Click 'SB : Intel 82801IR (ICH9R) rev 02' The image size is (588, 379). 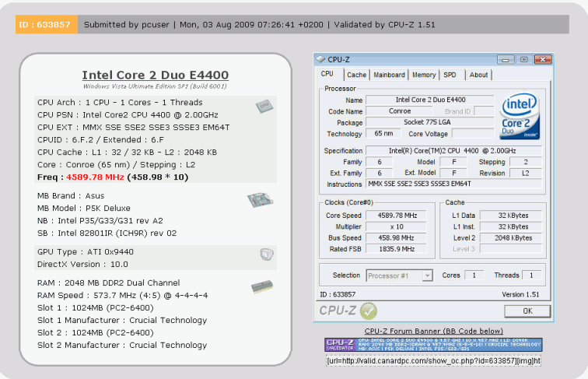pos(107,233)
